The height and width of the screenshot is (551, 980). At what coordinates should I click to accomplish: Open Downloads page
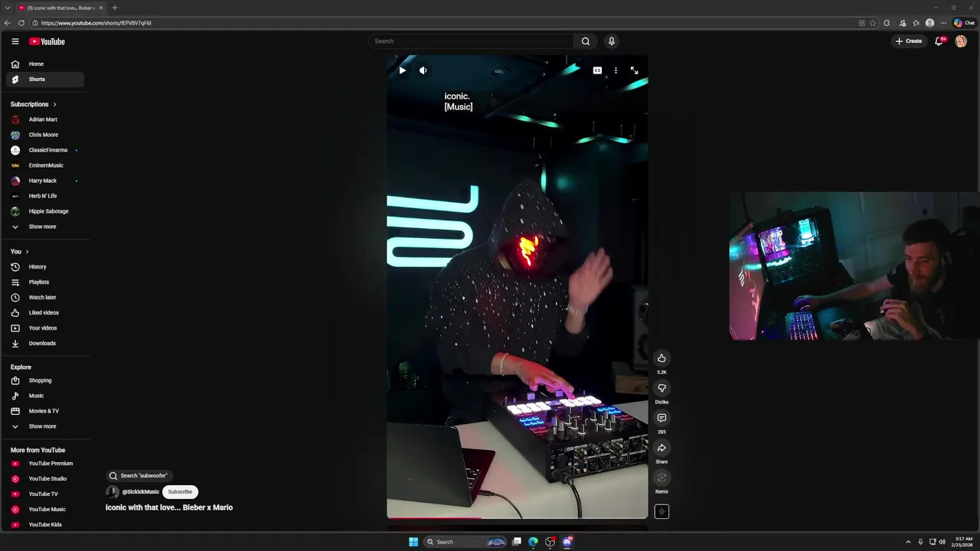tap(45, 344)
